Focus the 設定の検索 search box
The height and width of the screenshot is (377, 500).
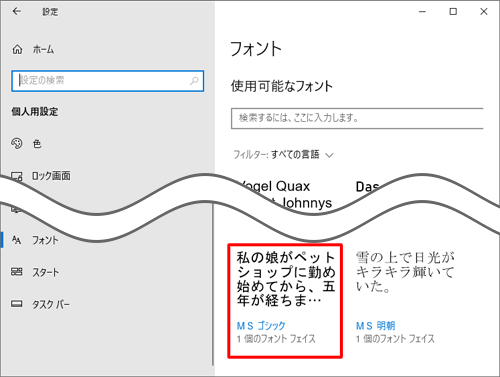point(107,81)
